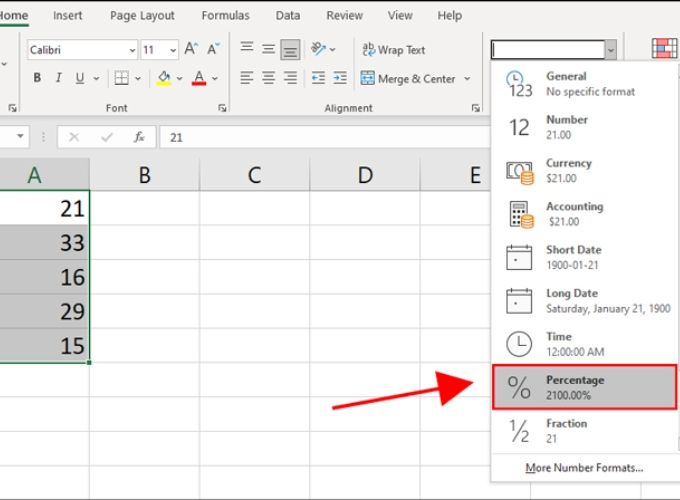680x500 pixels.
Task: Click number format combo box field
Action: coord(548,50)
